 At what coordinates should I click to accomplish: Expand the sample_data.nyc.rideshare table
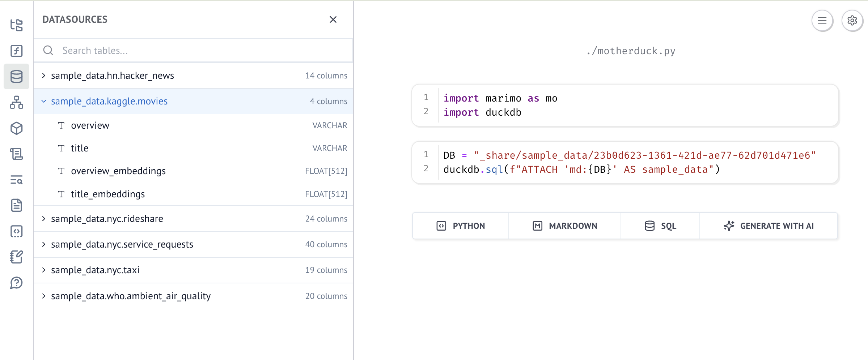point(107,219)
